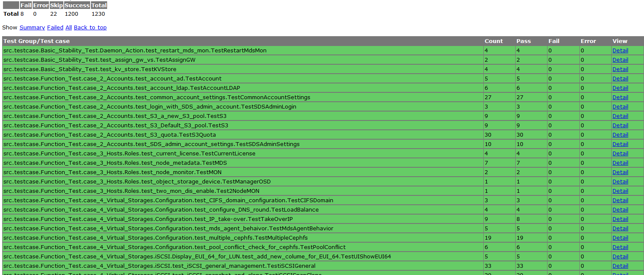
Task: Open Detail for TestMDS node metadata
Action: [620, 163]
